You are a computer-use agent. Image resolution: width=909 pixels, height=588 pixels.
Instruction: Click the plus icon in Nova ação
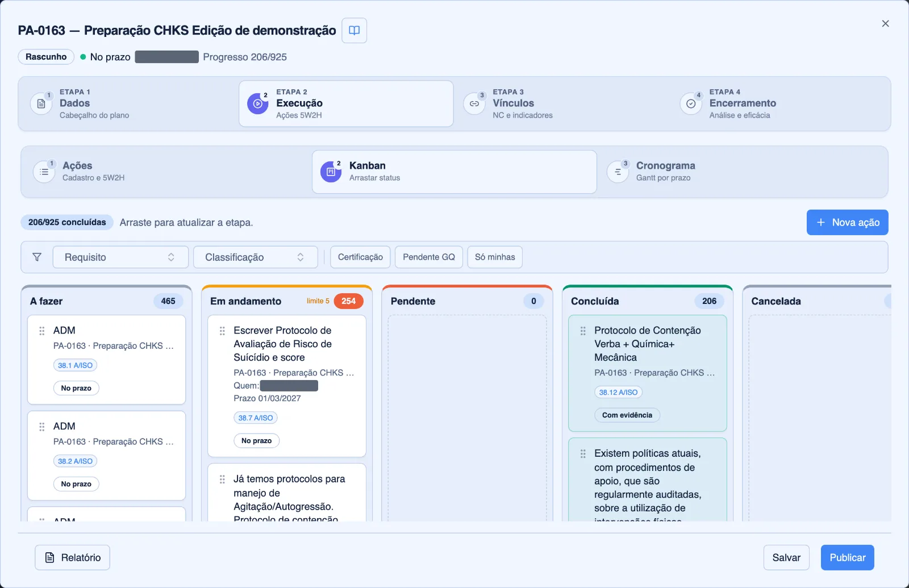click(820, 223)
